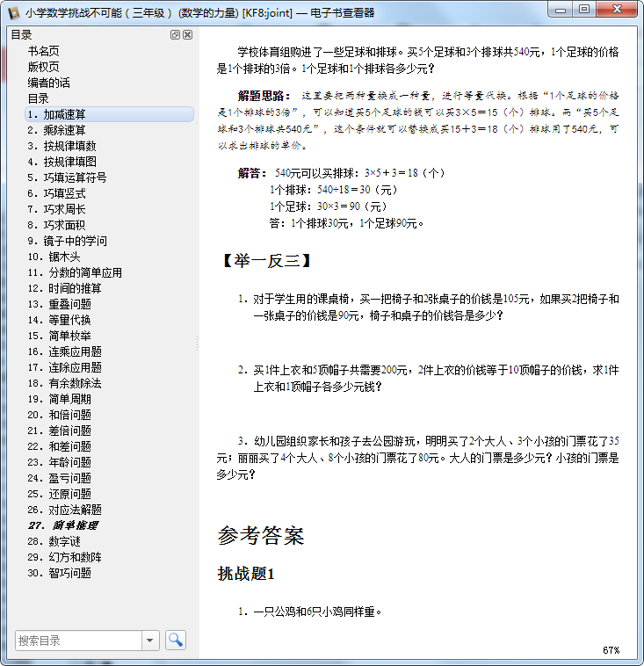
Task: Minimize the e-book viewer window
Action: (x=561, y=10)
